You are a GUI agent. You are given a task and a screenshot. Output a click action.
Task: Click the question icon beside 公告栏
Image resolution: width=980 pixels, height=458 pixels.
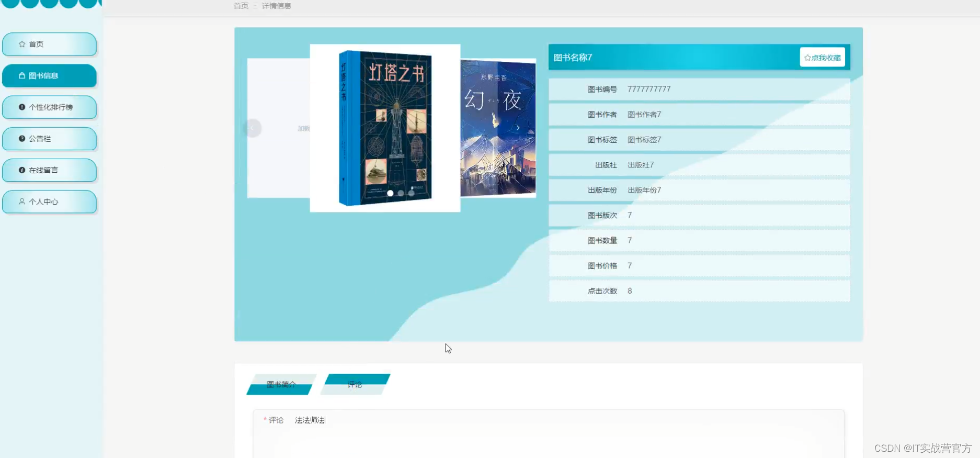pos(22,138)
